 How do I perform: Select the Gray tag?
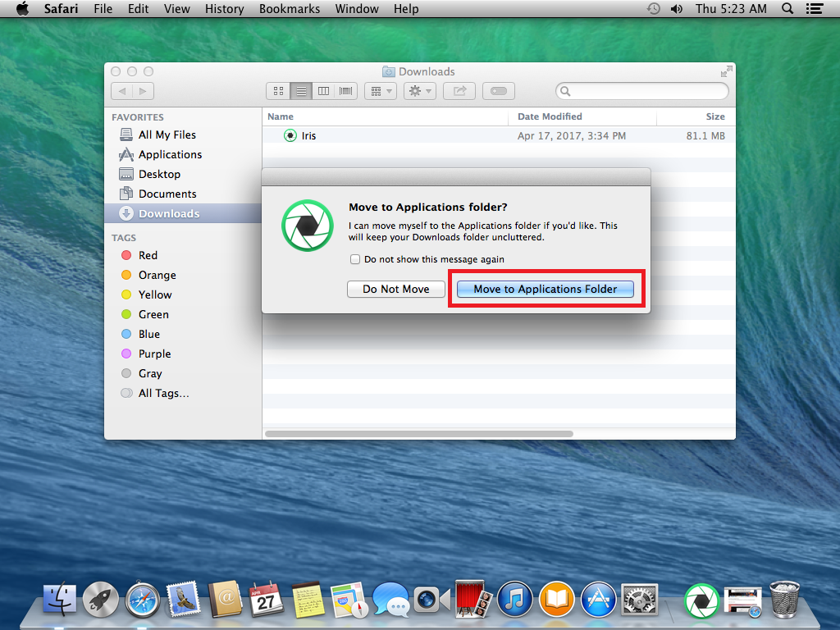point(183,373)
